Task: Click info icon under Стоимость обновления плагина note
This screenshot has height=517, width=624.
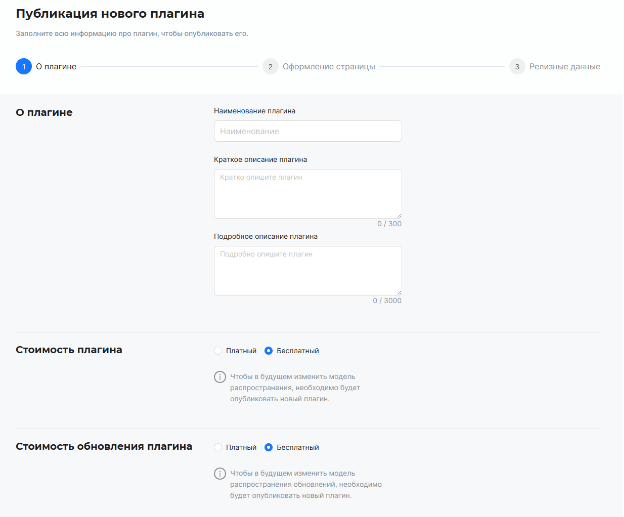Action: point(220,473)
